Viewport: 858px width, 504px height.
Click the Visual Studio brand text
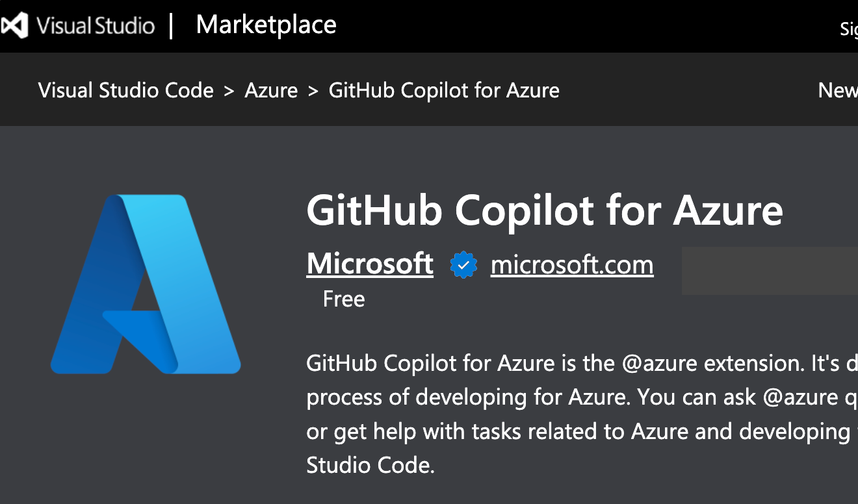pos(96,26)
